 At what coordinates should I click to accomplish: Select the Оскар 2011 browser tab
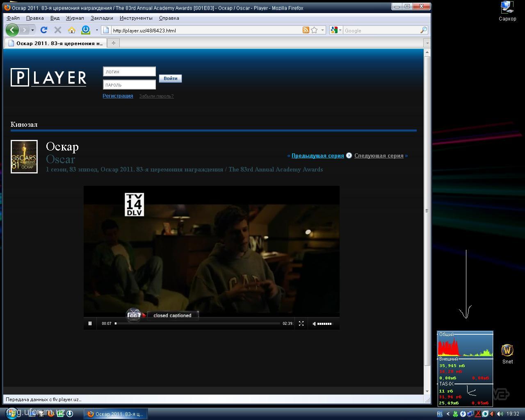click(56, 43)
